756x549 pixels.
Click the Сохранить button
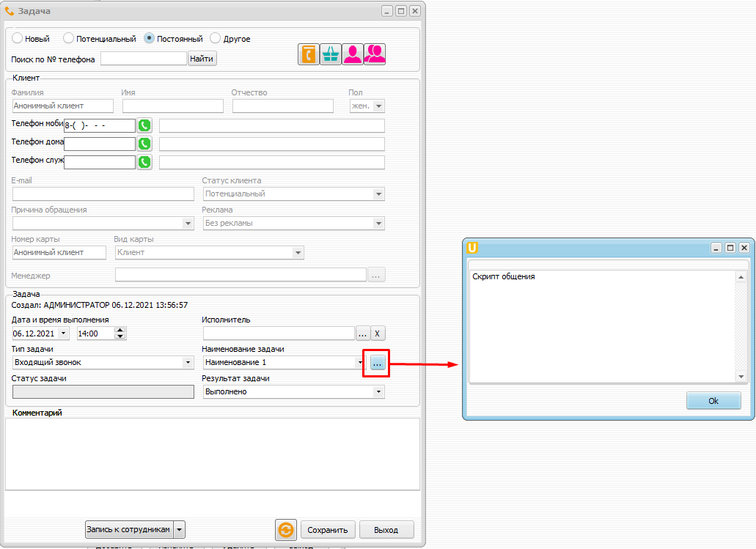pyautogui.click(x=327, y=530)
